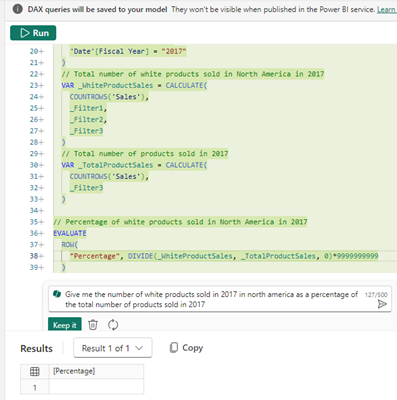Click _Filter2 on line 26

(x=88, y=119)
